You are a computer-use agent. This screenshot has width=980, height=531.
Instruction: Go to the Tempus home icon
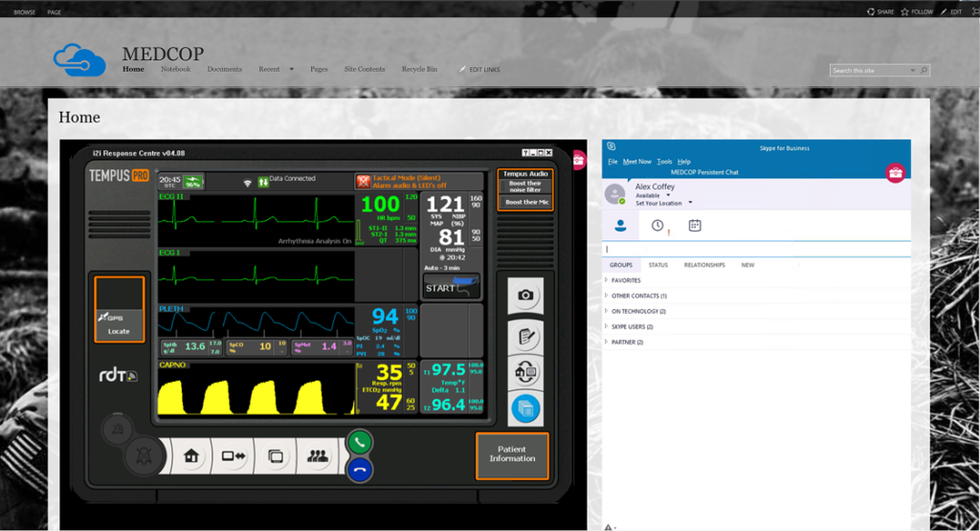point(191,456)
